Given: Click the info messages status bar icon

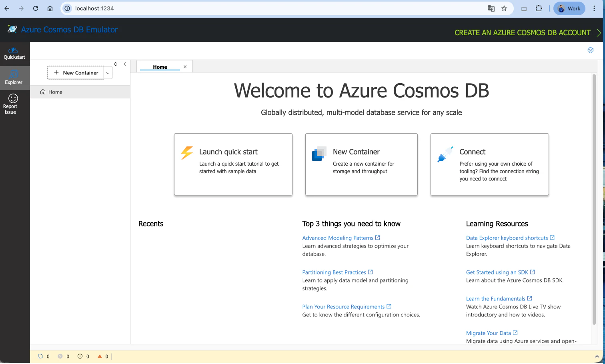Looking at the screenshot, I should click(x=80, y=356).
